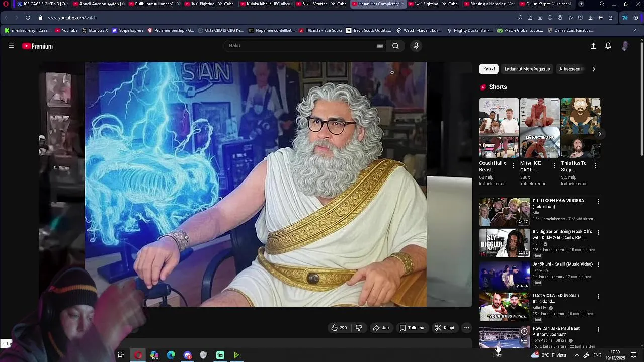Switch to Oulun Kärpät browser tab
The height and width of the screenshot is (362, 644).
(544, 4)
